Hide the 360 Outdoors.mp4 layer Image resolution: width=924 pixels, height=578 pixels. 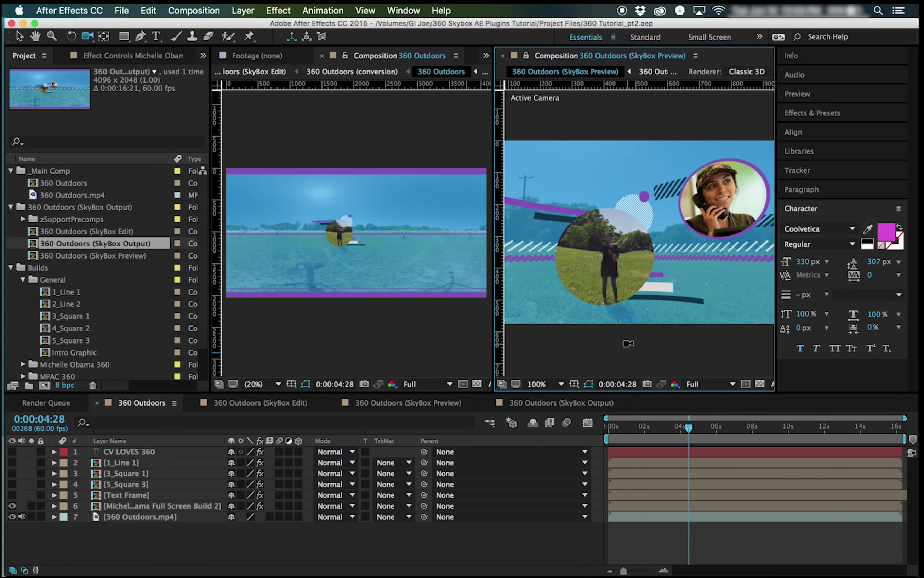12,517
